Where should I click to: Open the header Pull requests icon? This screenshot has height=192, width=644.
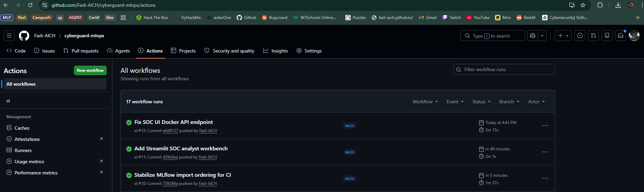(593, 36)
